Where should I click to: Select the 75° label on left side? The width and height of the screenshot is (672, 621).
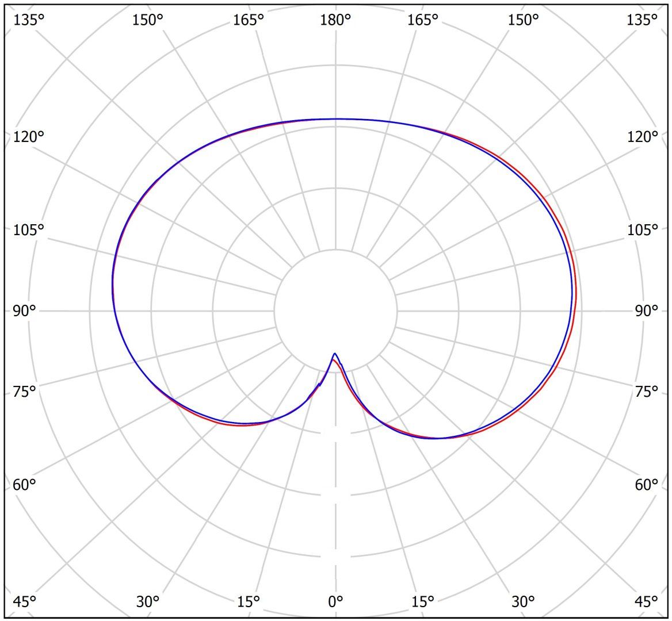point(24,392)
